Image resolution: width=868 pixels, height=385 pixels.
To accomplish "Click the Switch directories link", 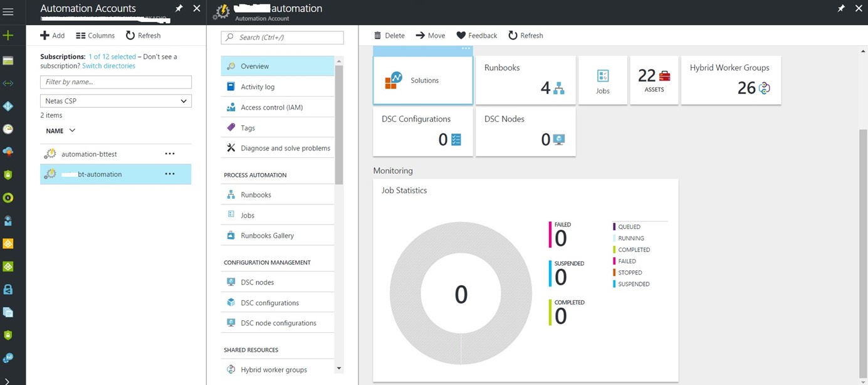I will (108, 66).
